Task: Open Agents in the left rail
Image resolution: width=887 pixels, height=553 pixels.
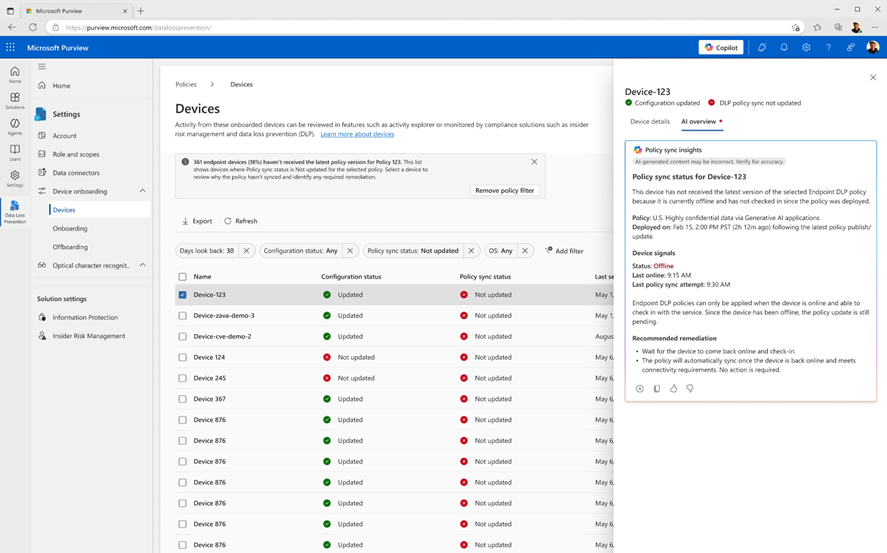Action: tap(15, 127)
